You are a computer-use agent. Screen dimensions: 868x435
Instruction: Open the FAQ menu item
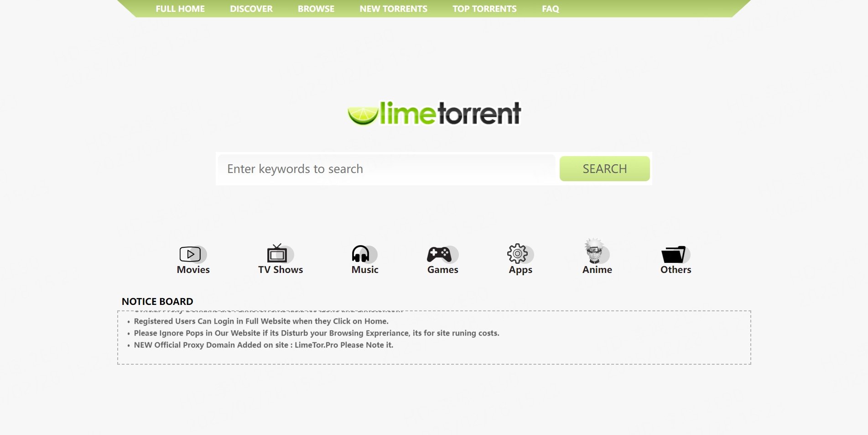coord(551,9)
